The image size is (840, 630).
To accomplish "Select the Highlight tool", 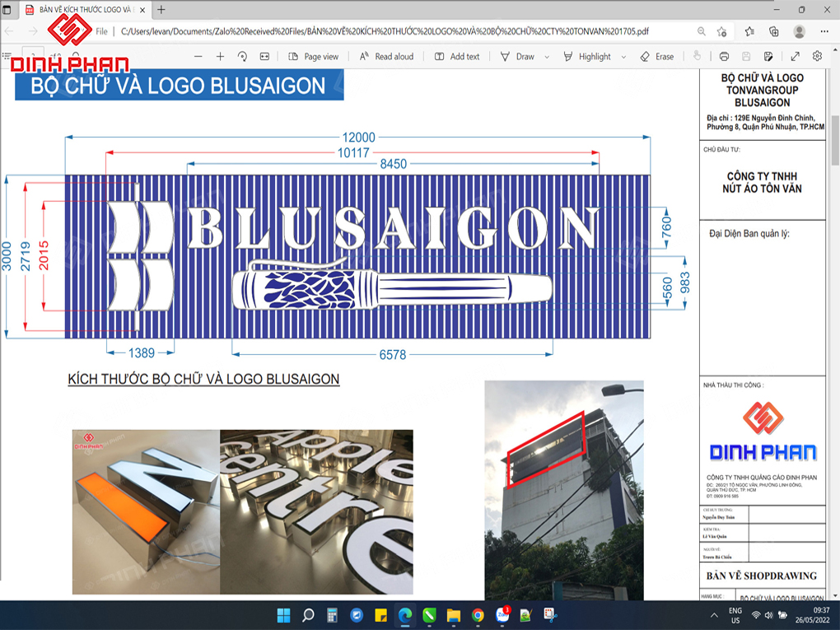I will point(587,56).
